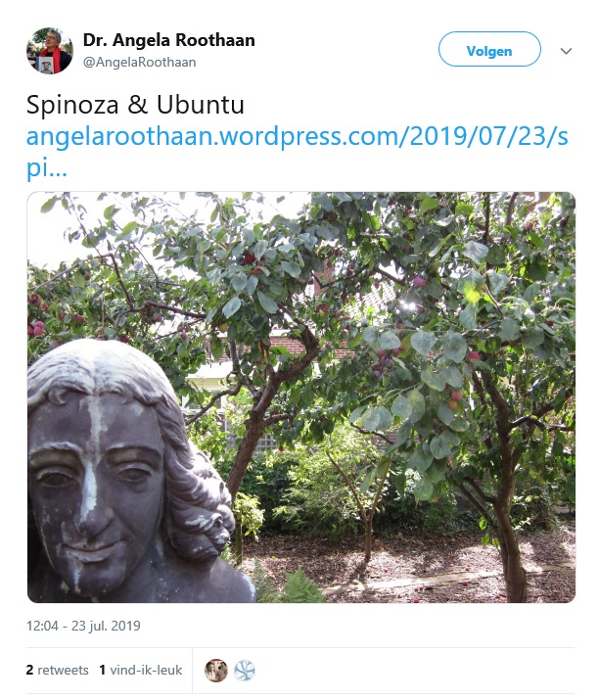Open the attached garden photo
Viewport: 598px width, 700px height.
301,397
